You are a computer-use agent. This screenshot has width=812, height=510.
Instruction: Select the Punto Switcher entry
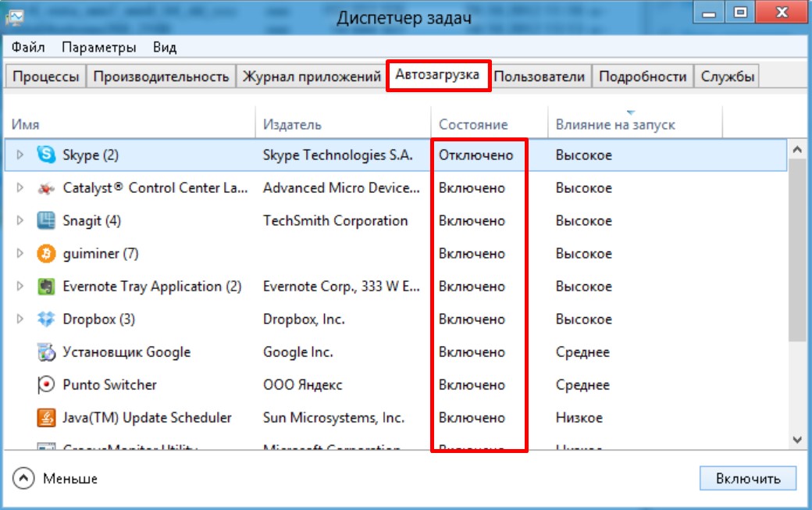click(x=109, y=385)
